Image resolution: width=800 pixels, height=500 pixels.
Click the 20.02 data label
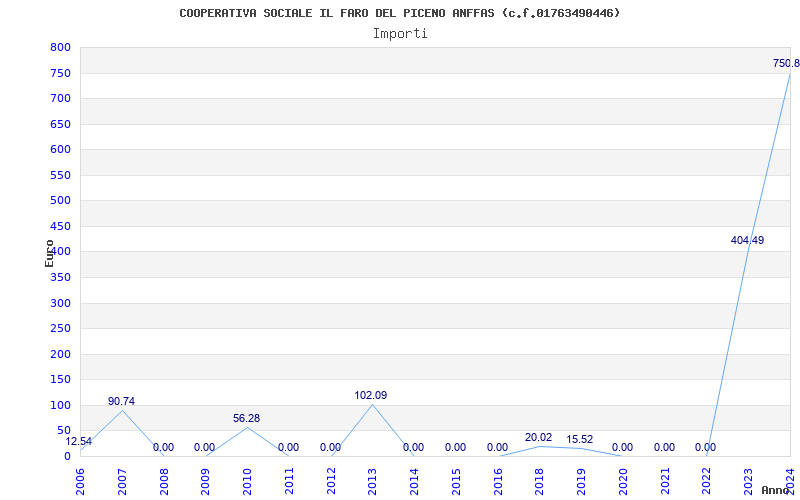pos(538,437)
